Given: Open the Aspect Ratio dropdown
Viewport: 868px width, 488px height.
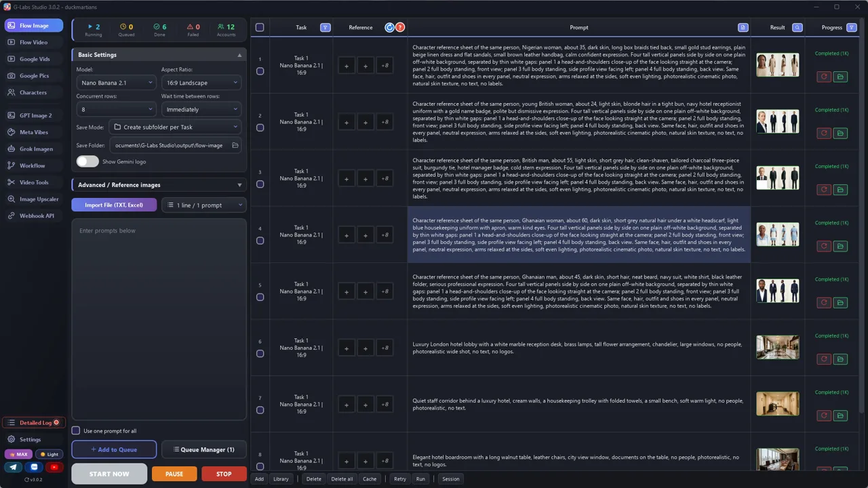Looking at the screenshot, I should (201, 83).
